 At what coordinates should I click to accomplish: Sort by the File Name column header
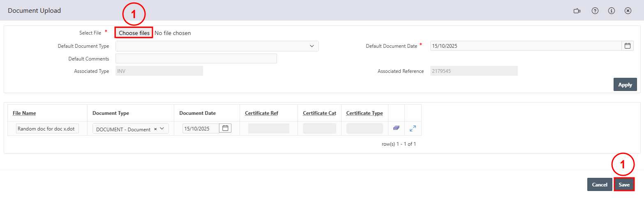tap(24, 113)
